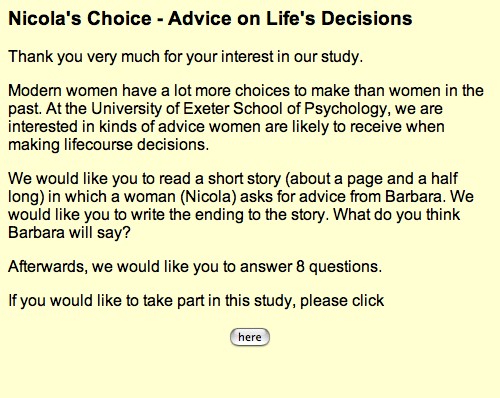The height and width of the screenshot is (398, 500).
Task: Click the text 'Barbara will say?'
Action: 69,233
